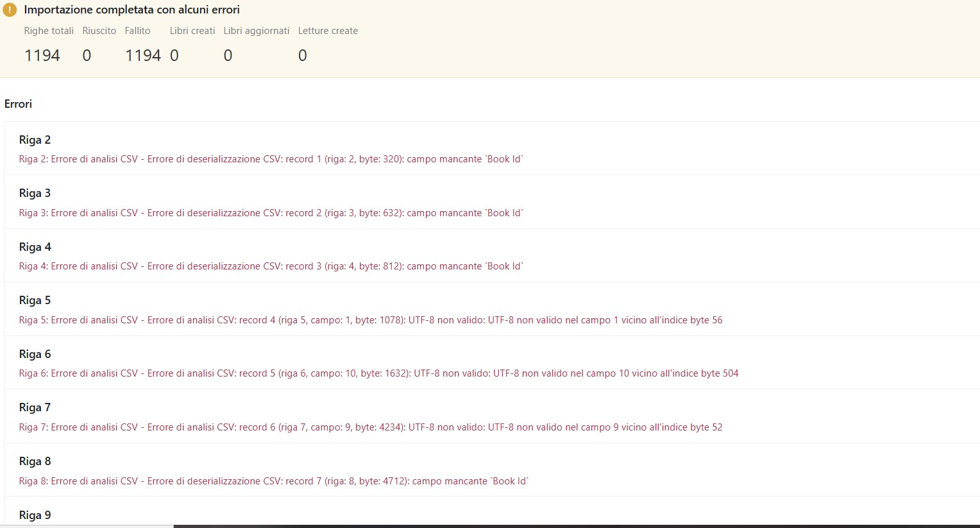Viewport: 980px width, 528px height.
Task: Click the Riga 6 invalid UTF-8 error text
Action: 378,373
